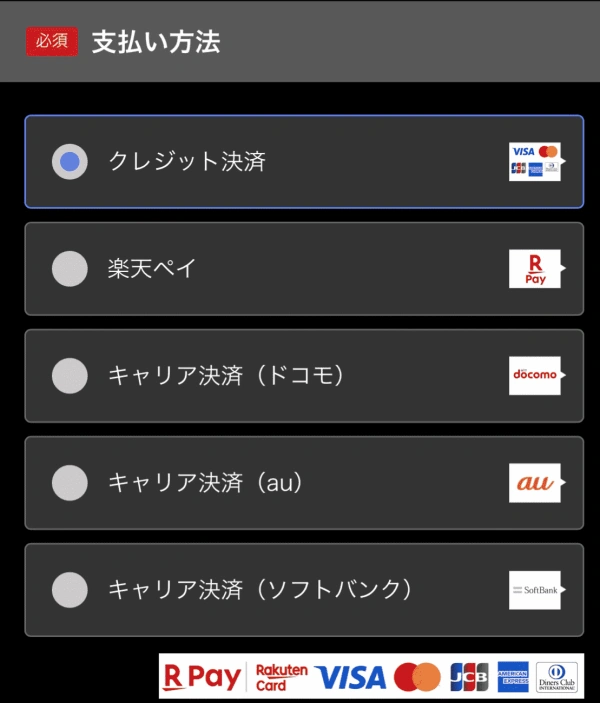The width and height of the screenshot is (600, 703).
Task: Tap the orange au logo icon
Action: [x=534, y=483]
